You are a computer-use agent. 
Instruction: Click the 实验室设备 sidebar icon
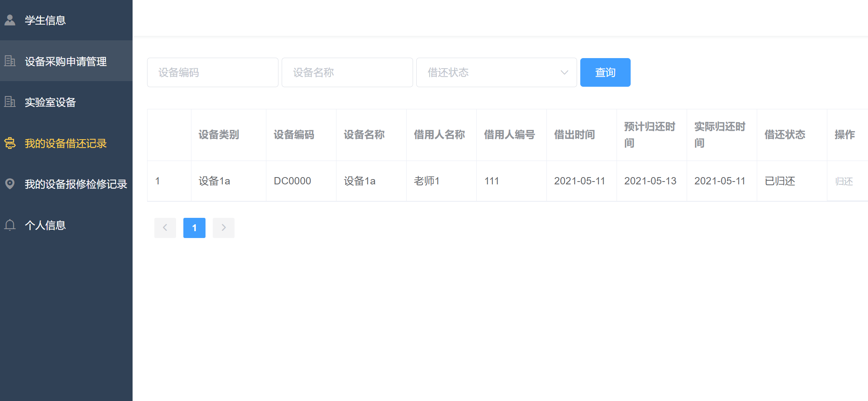click(10, 102)
